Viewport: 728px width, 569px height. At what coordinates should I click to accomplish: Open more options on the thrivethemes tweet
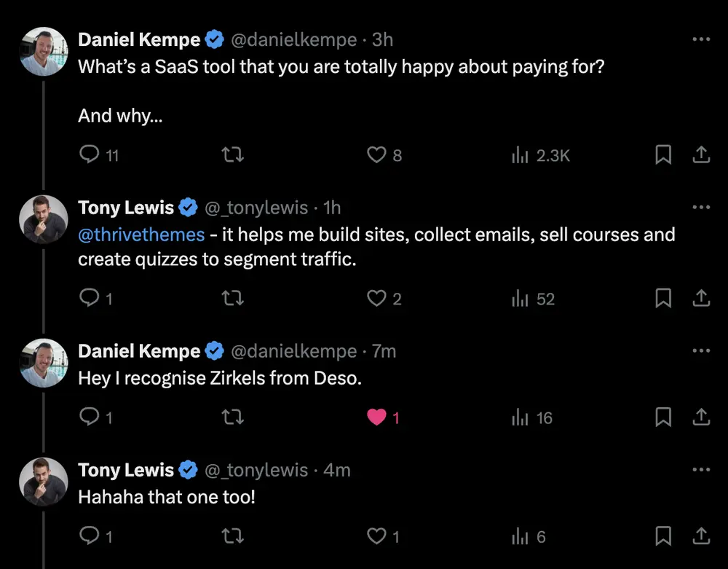tap(700, 208)
